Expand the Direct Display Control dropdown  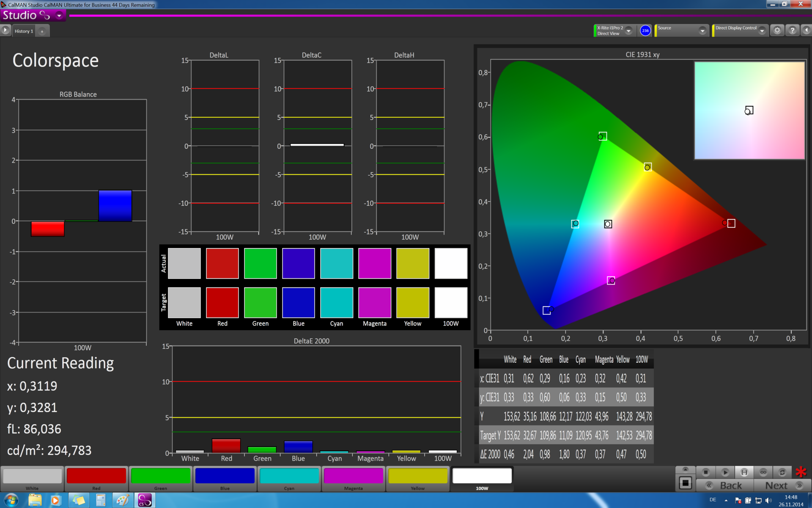762,30
